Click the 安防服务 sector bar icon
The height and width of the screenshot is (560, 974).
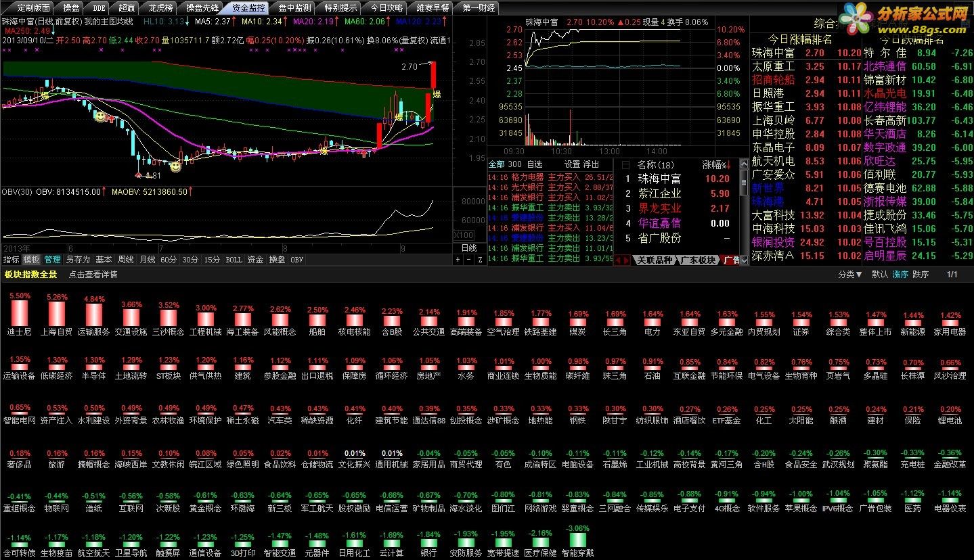[466, 542]
